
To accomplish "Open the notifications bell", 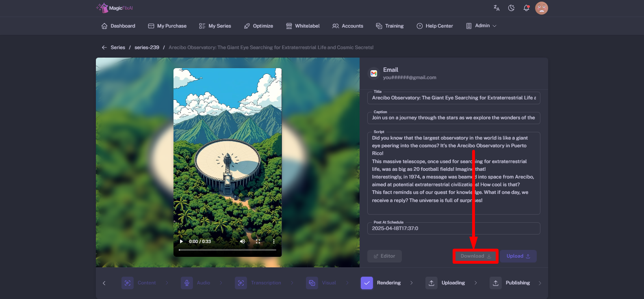I will pos(526,8).
